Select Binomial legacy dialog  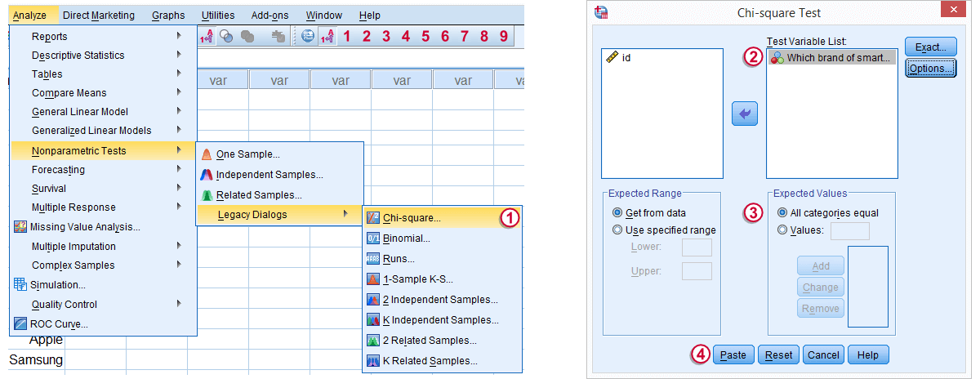coord(442,239)
